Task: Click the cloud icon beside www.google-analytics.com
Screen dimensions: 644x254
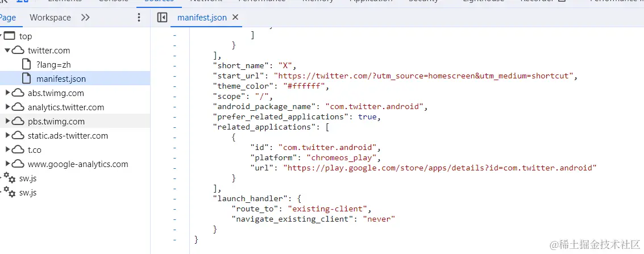Action: [x=18, y=164]
